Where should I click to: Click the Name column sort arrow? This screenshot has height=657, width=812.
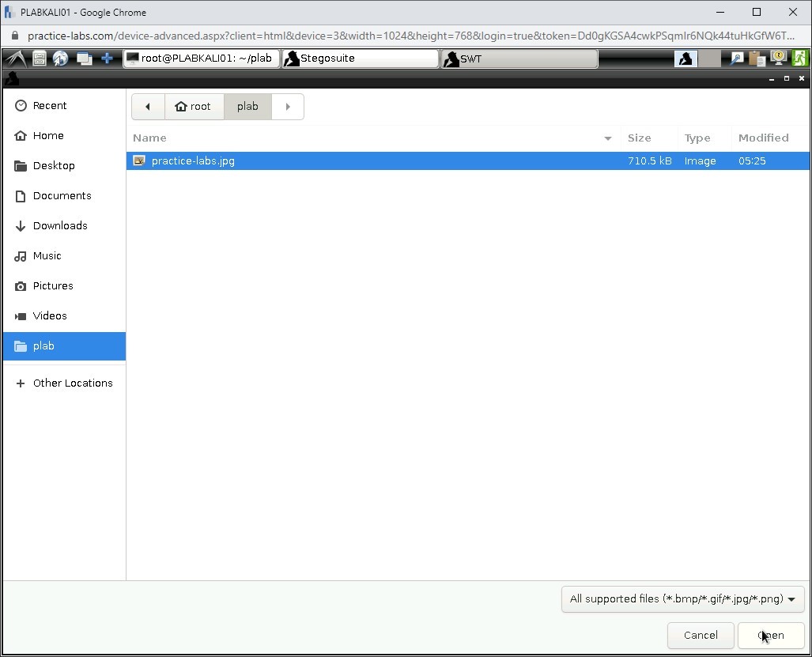pyautogui.click(x=607, y=138)
